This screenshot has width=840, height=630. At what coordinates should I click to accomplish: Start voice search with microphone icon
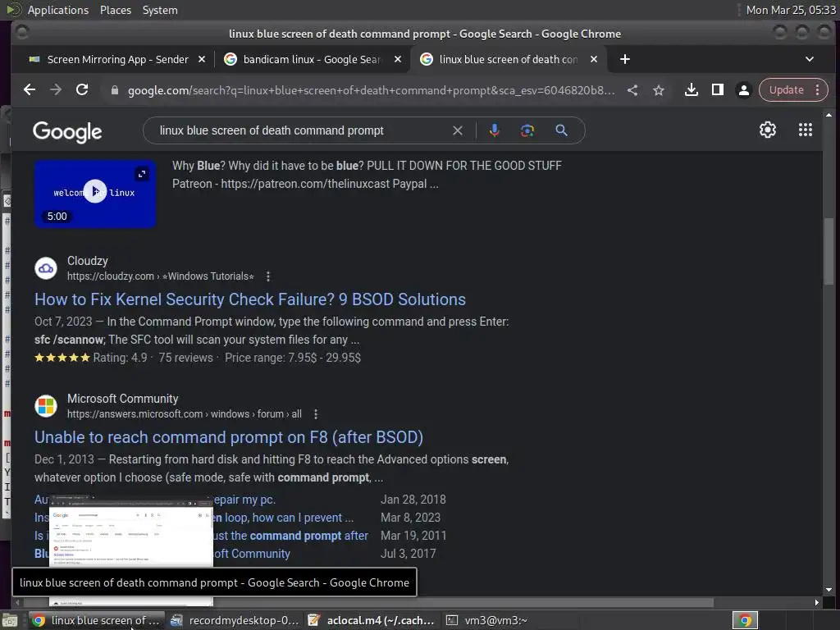pyautogui.click(x=495, y=130)
